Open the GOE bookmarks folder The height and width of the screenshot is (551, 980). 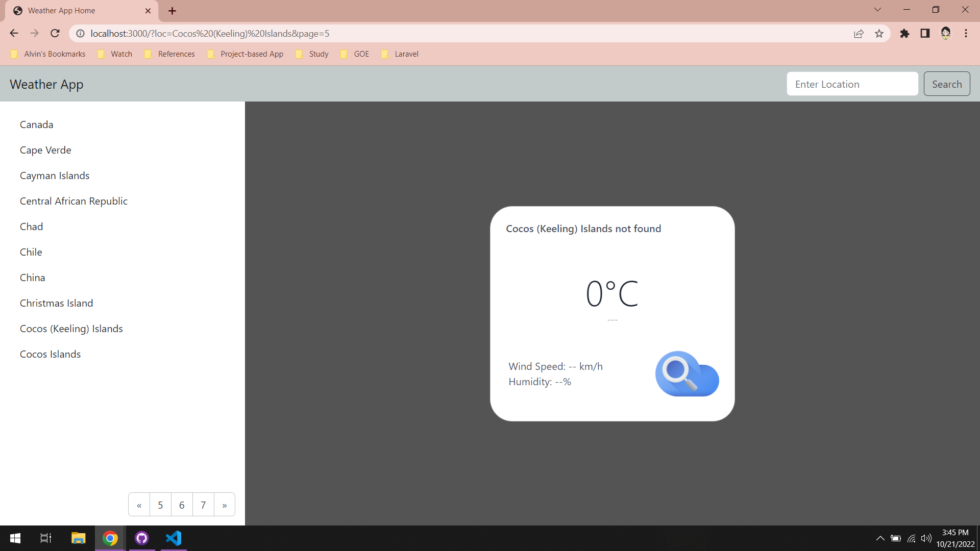coord(355,54)
